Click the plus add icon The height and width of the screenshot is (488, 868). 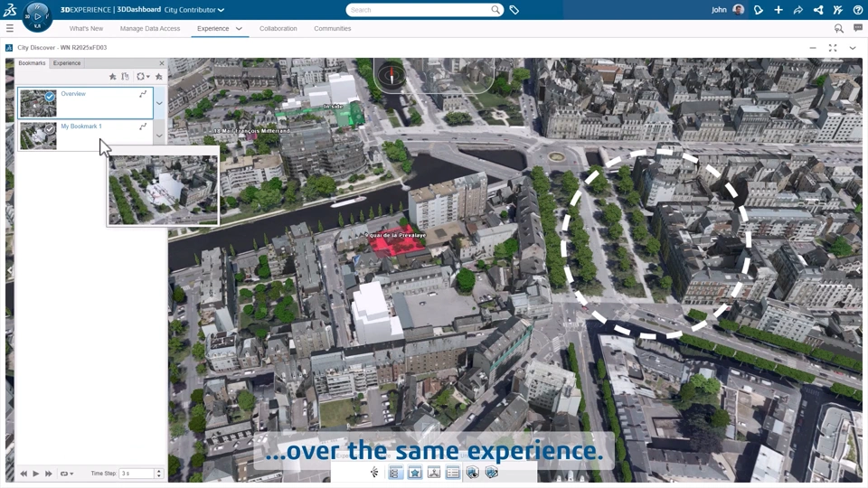click(778, 10)
